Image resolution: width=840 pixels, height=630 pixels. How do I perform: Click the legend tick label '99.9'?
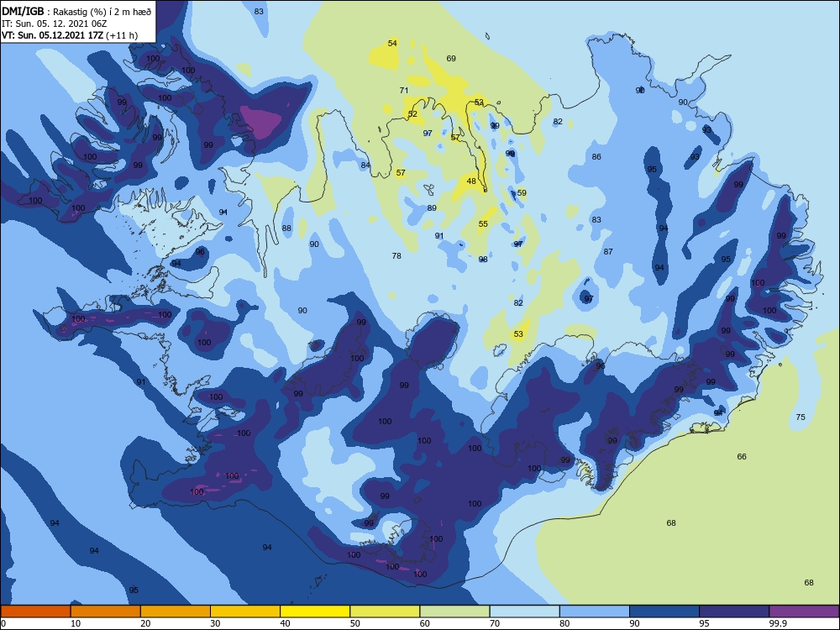pos(778,623)
